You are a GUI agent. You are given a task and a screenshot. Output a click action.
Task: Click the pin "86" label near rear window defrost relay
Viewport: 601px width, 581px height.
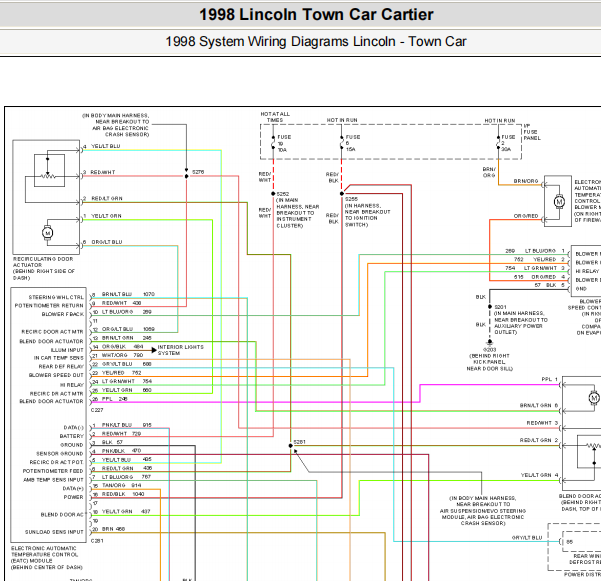point(570,542)
